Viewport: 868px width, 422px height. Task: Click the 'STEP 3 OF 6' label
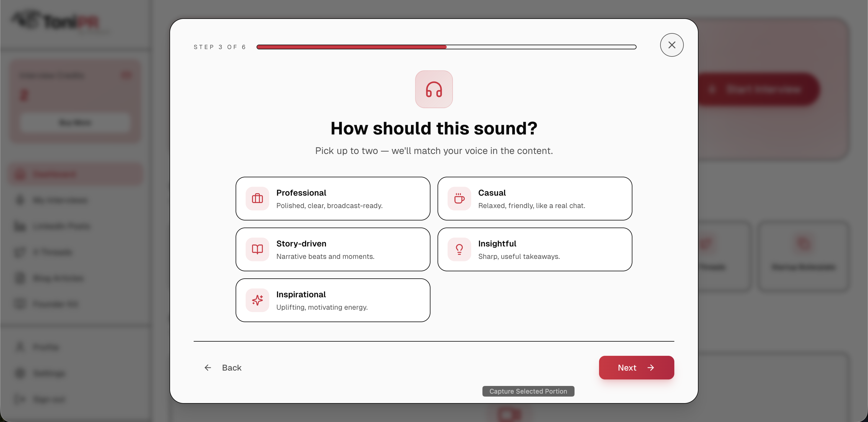click(220, 47)
